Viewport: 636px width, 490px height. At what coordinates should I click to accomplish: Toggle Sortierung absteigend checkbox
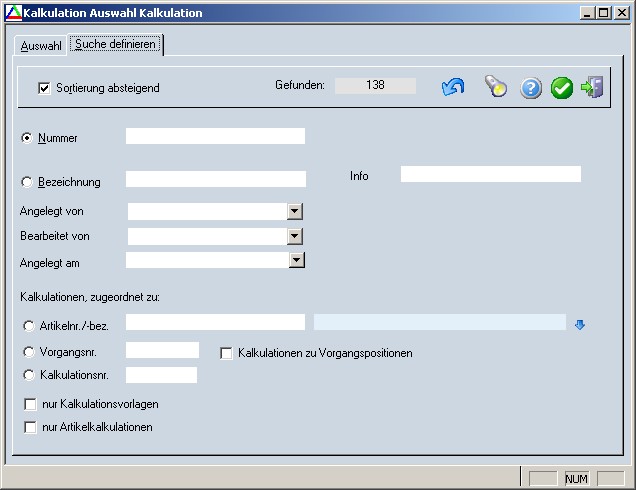click(x=44, y=88)
